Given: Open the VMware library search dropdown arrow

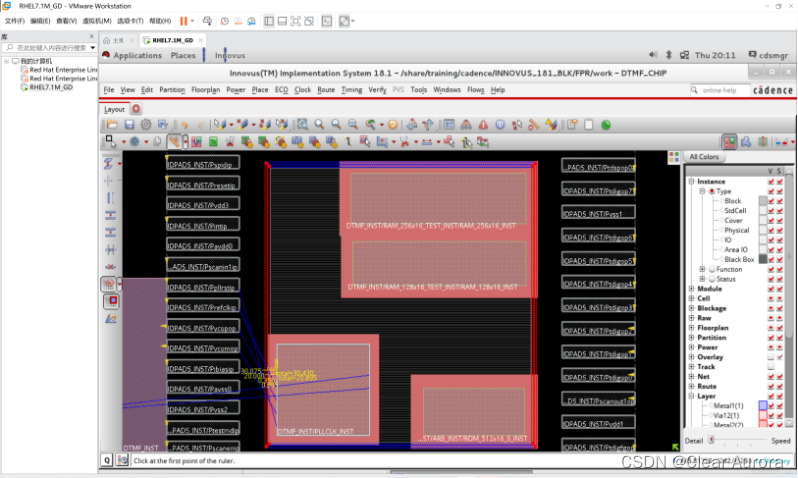Looking at the screenshot, I should click(93, 48).
